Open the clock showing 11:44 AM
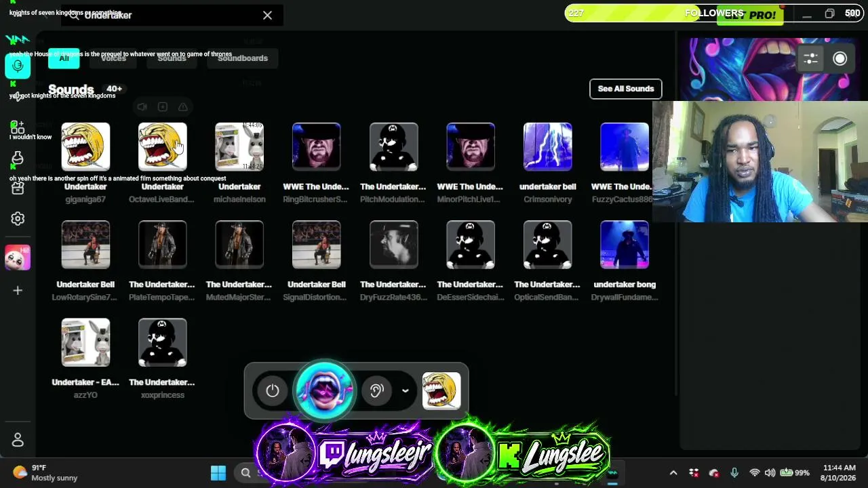Image resolution: width=868 pixels, height=488 pixels. click(x=839, y=473)
